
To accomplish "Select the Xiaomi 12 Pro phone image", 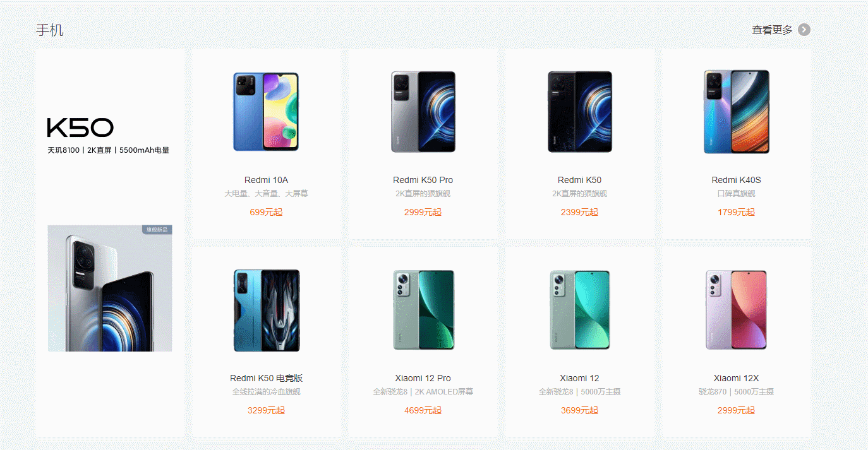I will click(423, 311).
